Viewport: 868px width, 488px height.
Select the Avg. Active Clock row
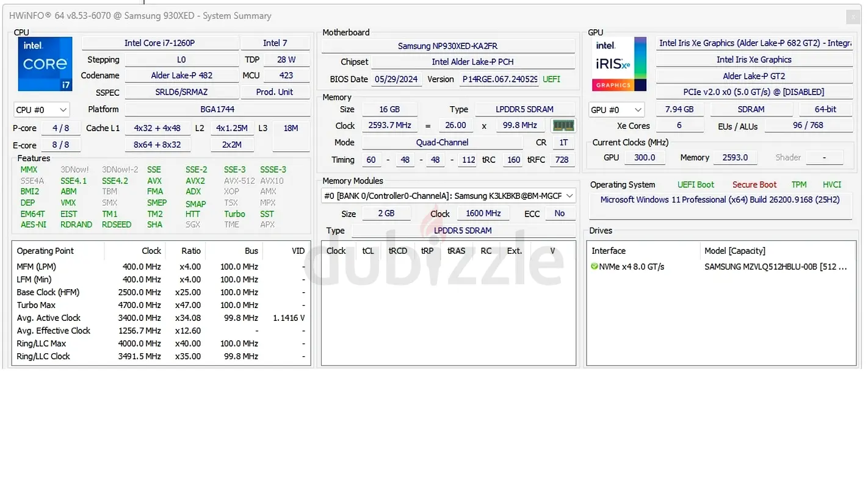point(161,318)
